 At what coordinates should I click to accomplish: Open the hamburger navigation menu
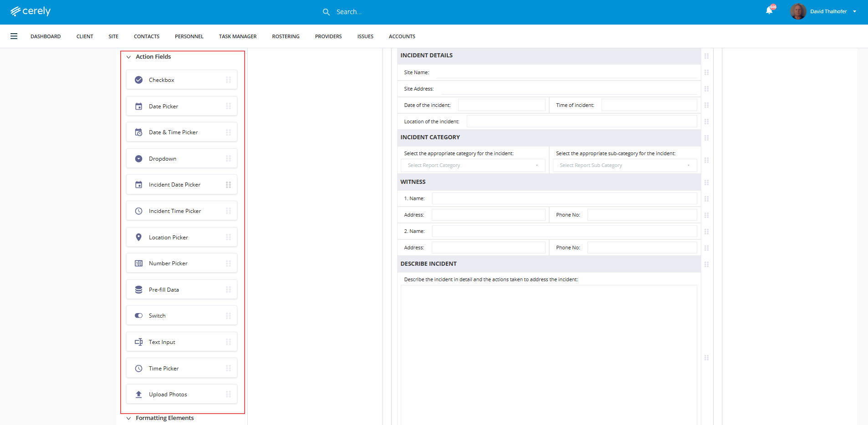(14, 36)
